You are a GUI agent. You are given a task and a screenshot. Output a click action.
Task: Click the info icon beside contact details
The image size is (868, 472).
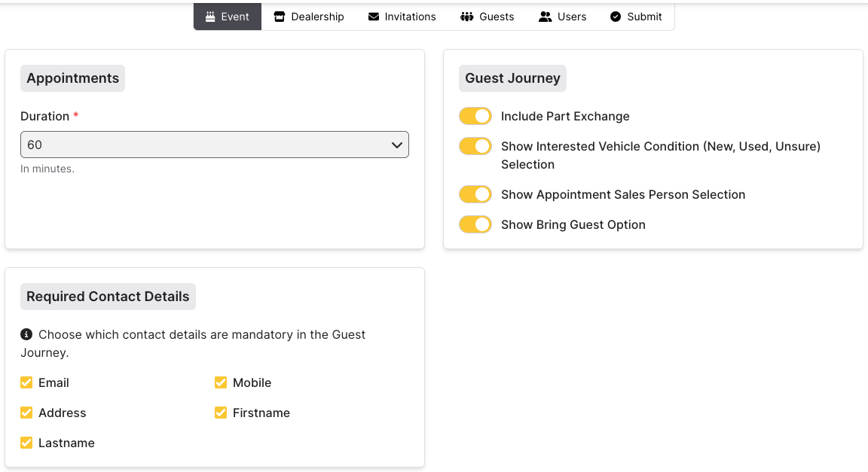[x=26, y=334]
